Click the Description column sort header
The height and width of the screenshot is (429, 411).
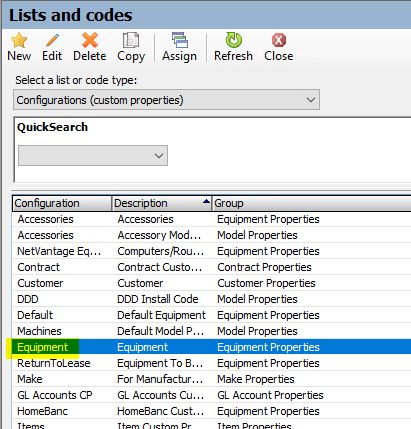(162, 203)
